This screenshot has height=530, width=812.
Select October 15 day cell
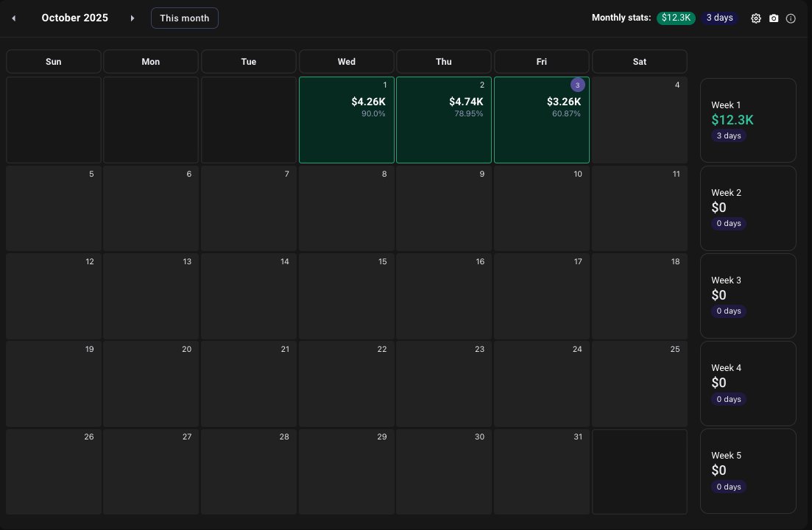point(347,296)
